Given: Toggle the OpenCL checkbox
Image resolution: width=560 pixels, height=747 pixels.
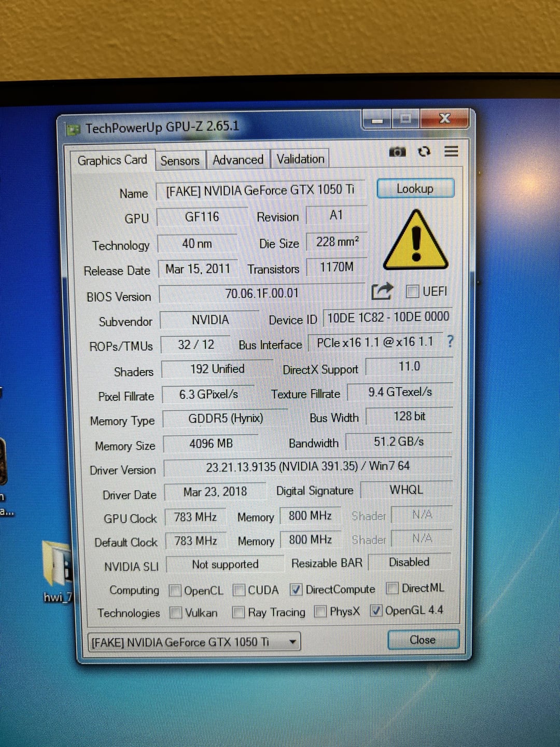Looking at the screenshot, I should coord(176,591).
